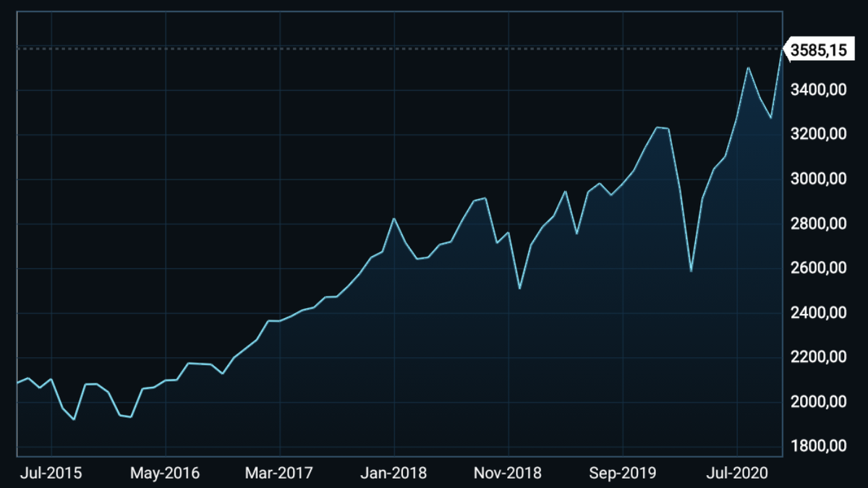Image resolution: width=868 pixels, height=488 pixels.
Task: Click the 3000,00 value on the y-axis
Action: 818,179
